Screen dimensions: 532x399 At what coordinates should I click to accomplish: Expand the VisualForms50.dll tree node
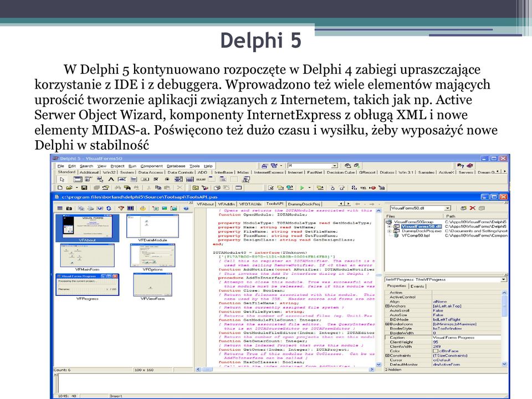point(390,226)
